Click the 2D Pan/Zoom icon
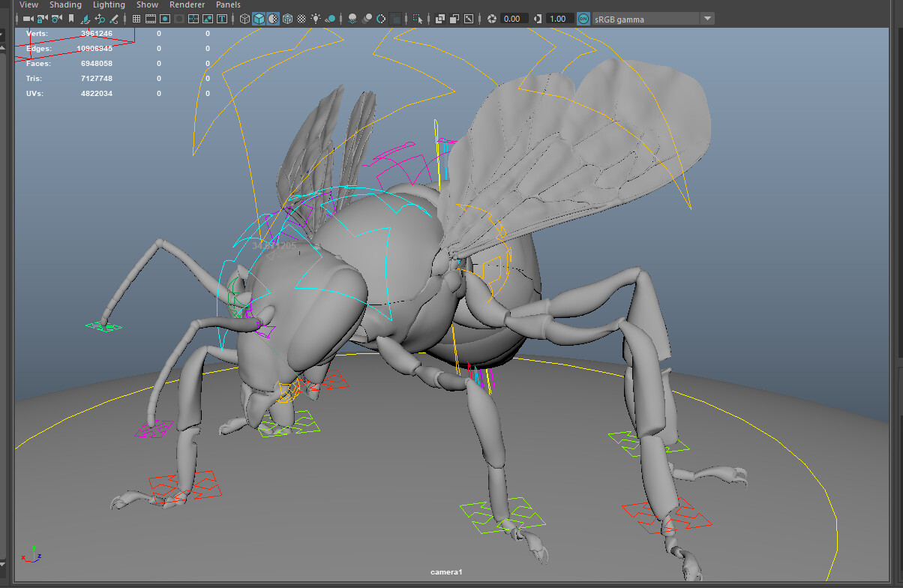Image resolution: width=903 pixels, height=588 pixels. point(100,19)
